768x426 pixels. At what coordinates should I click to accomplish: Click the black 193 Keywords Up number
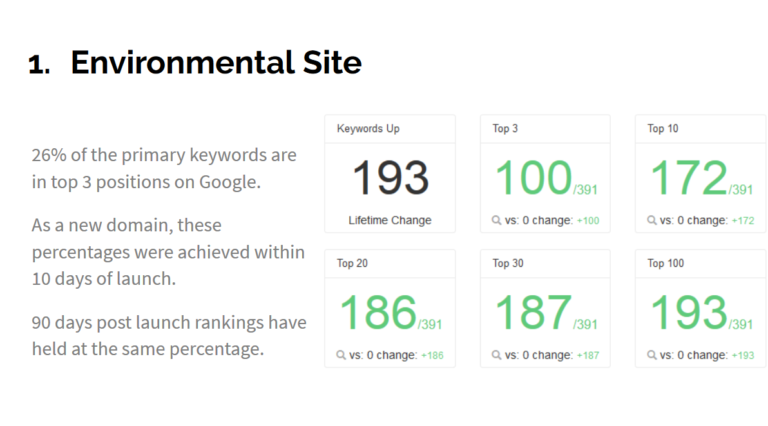coord(389,178)
